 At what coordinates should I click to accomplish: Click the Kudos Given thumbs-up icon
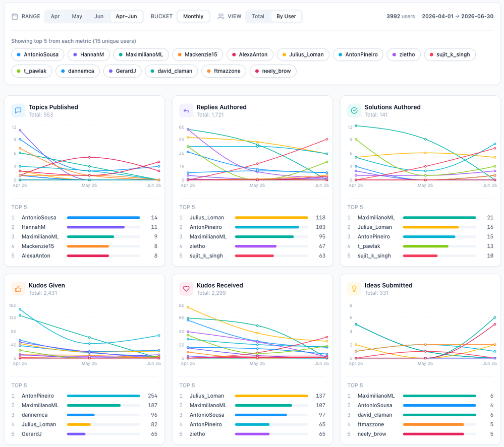coord(18,289)
